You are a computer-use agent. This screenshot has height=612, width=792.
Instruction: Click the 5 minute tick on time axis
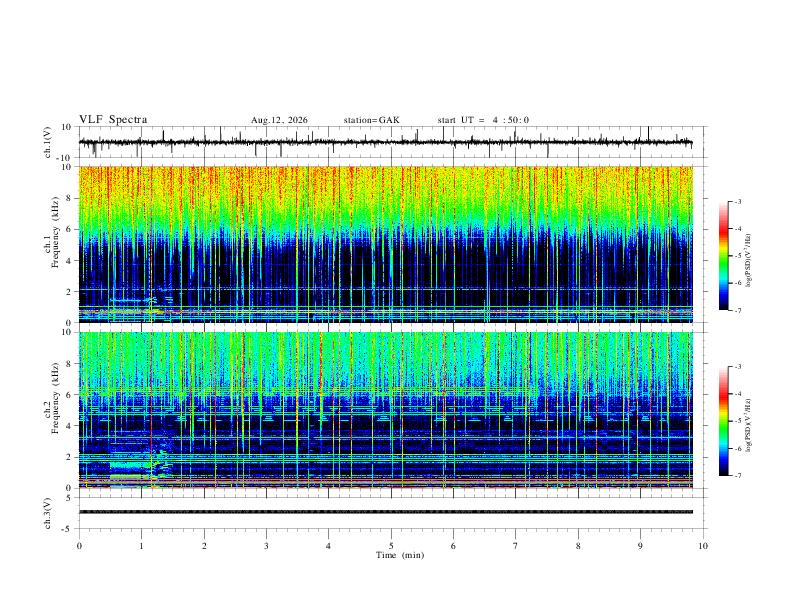pyautogui.click(x=391, y=546)
